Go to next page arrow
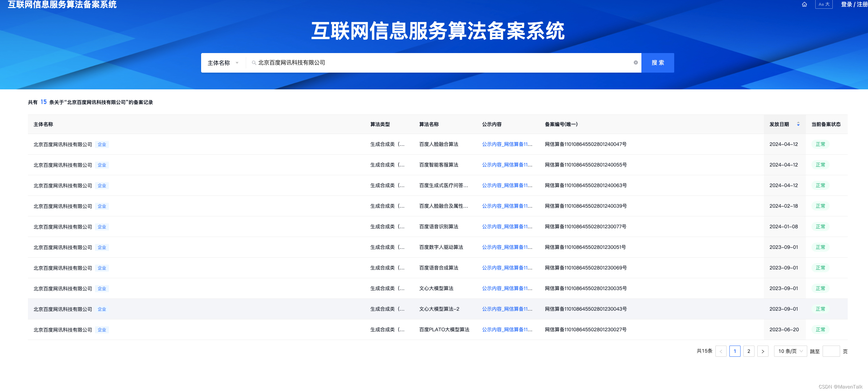The height and width of the screenshot is (392, 868). point(763,351)
